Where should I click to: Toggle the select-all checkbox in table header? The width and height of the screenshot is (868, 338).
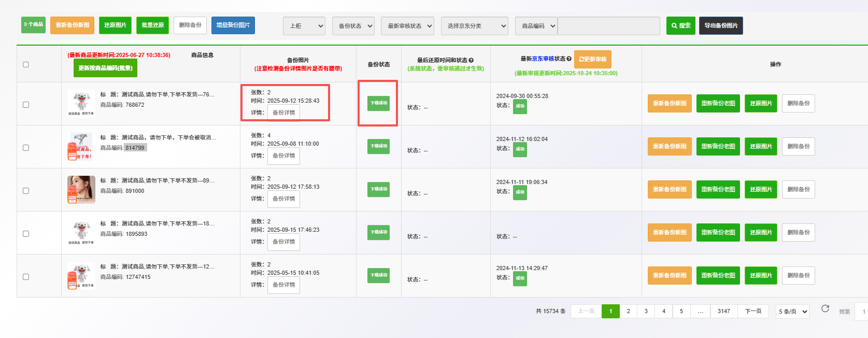26,64
